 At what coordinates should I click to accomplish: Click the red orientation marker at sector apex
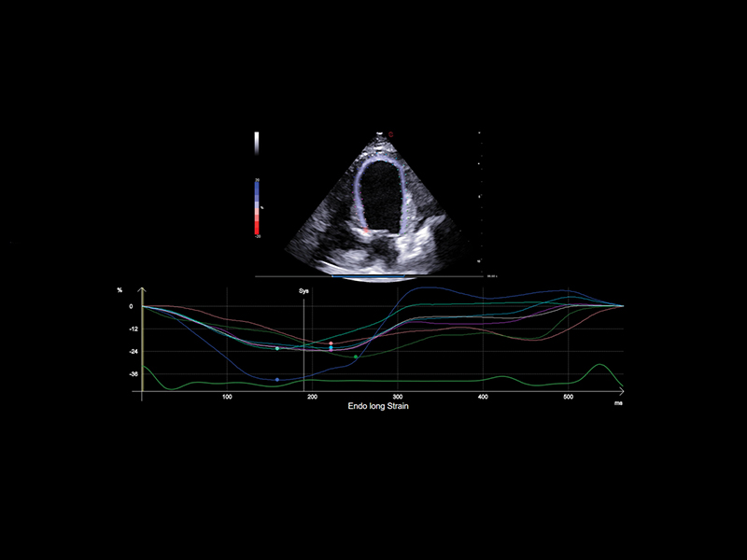click(390, 134)
